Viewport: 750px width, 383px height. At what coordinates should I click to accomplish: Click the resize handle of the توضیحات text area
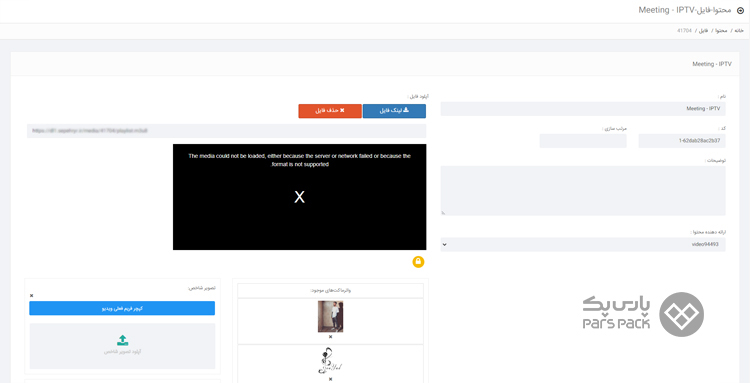coord(443,212)
